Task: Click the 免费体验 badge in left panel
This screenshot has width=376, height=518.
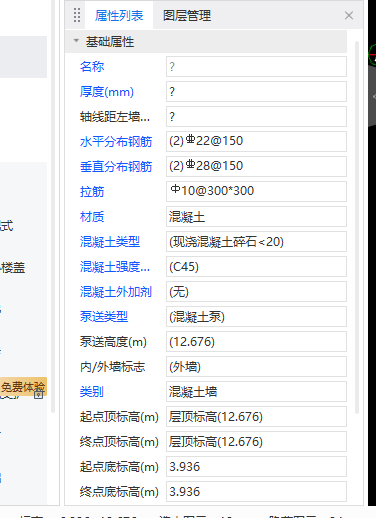Action: 23,387
